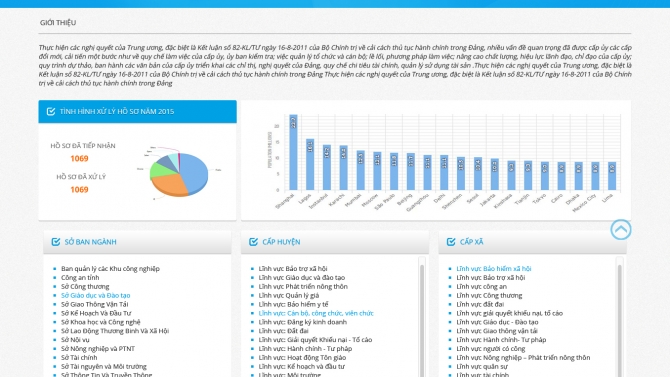Click the pie chart of processed records

pos(179,174)
